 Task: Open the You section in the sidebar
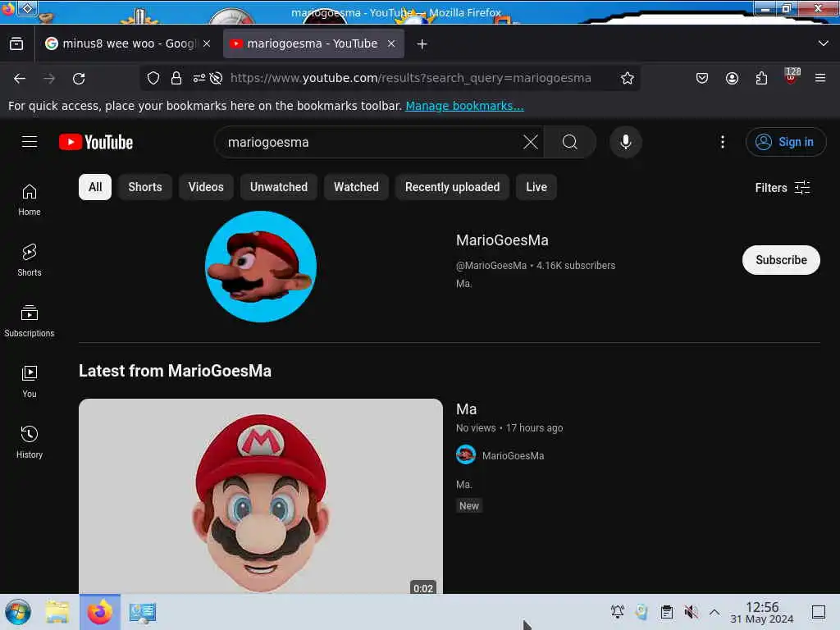pos(30,381)
